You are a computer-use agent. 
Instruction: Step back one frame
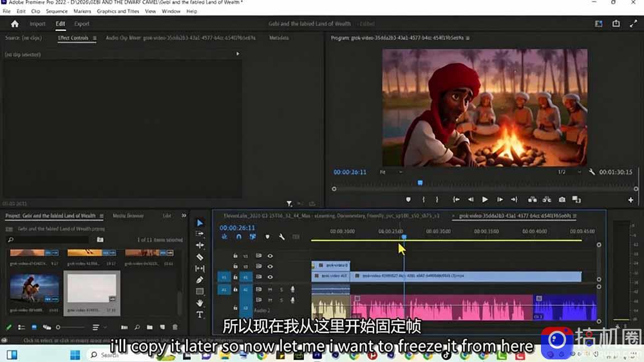[471, 200]
